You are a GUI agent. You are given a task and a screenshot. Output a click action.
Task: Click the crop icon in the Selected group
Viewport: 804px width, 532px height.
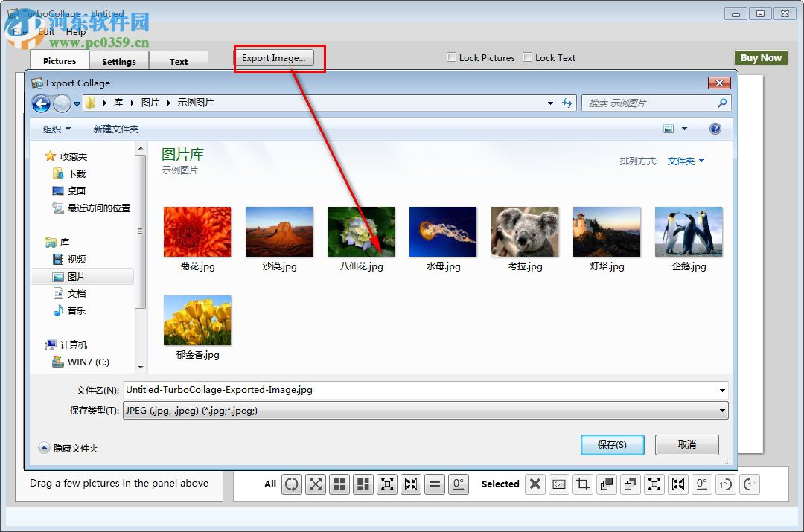582,484
